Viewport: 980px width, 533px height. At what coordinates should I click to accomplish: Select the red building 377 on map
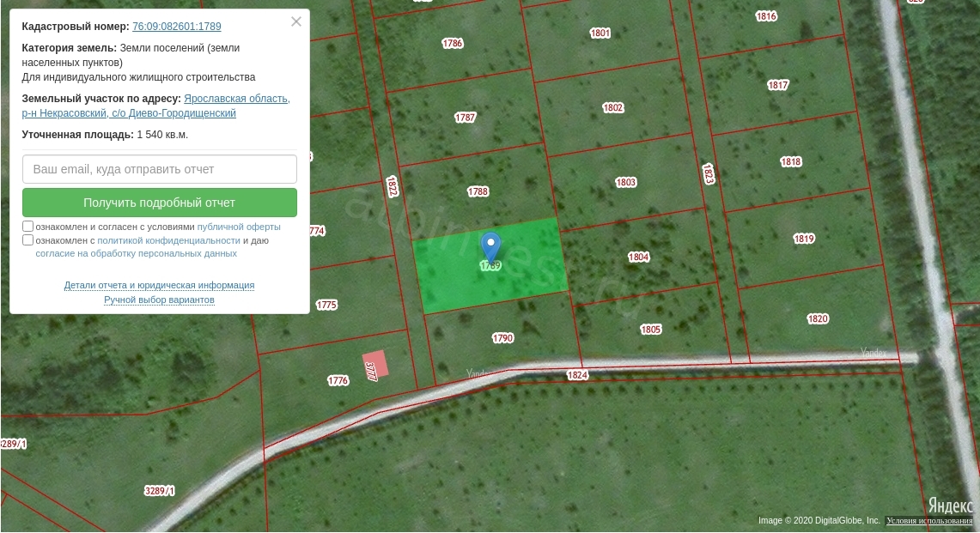374,365
